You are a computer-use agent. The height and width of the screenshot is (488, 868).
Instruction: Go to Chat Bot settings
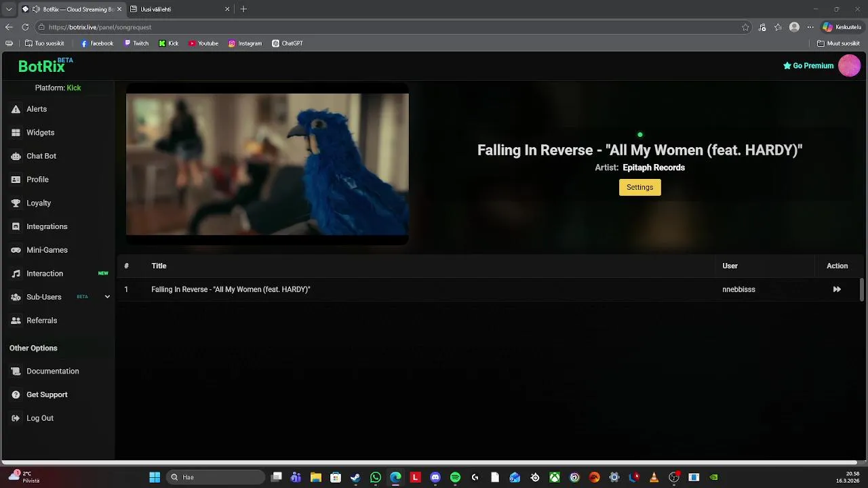pos(41,156)
